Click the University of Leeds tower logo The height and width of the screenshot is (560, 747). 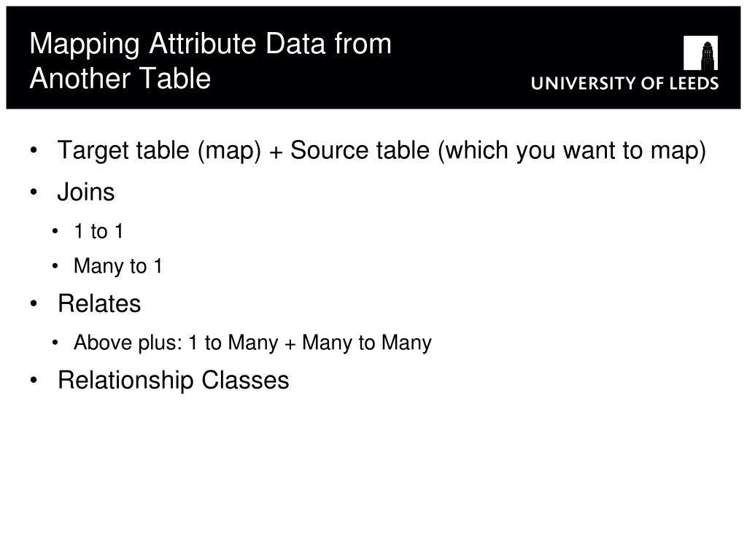point(700,52)
